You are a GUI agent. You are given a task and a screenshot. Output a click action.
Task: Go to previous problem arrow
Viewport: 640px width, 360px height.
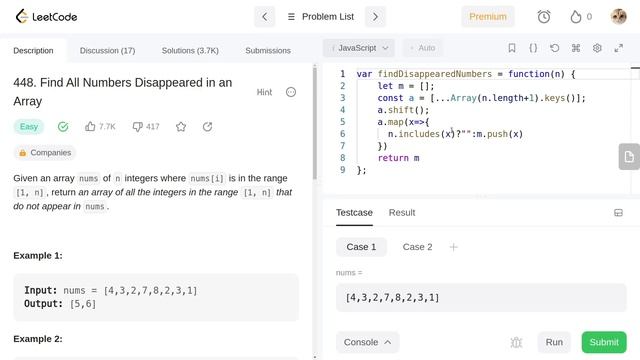264,17
